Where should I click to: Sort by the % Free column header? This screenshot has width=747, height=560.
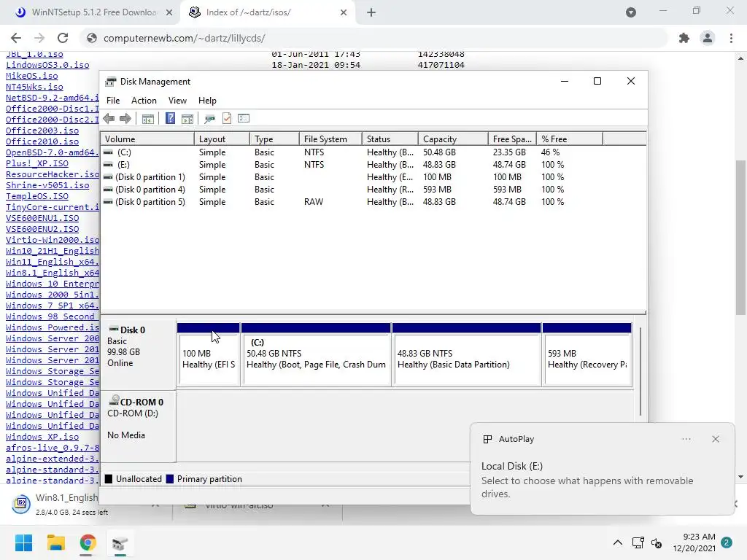click(x=569, y=139)
